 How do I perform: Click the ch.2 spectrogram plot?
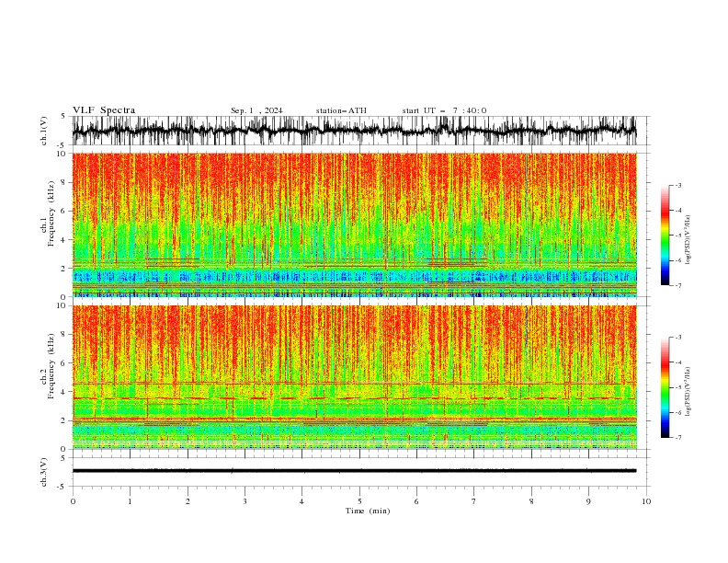(354, 377)
